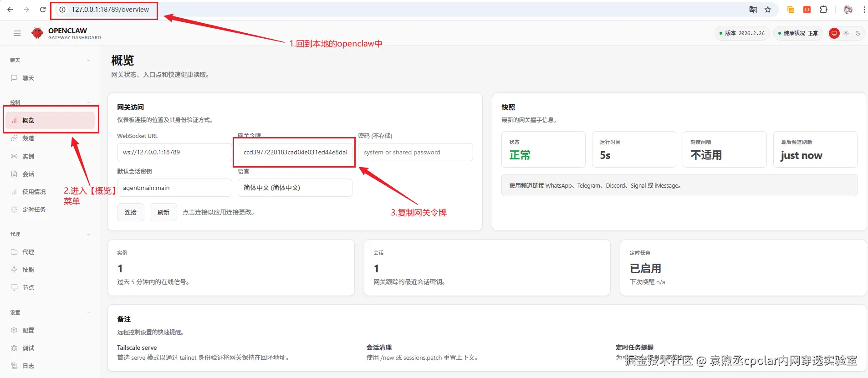This screenshot has width=868, height=378.
Task: Open 调试 debug in sidebar
Action: pos(50,348)
